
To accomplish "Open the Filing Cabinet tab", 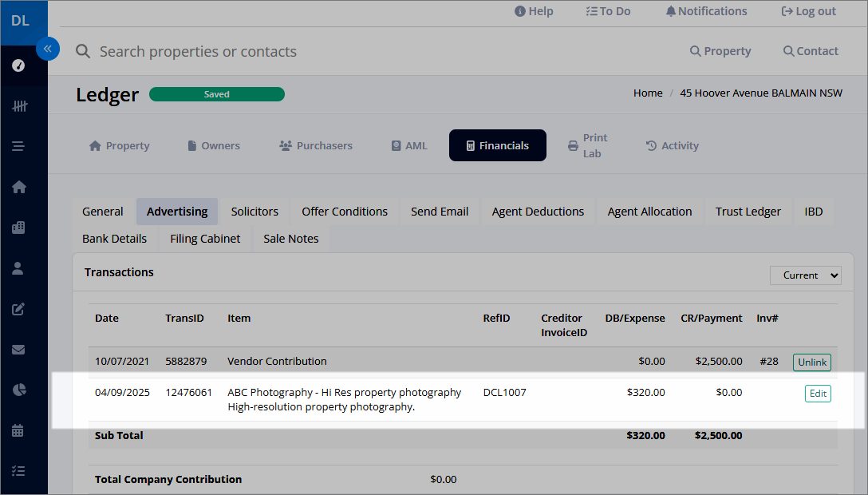I will (205, 239).
